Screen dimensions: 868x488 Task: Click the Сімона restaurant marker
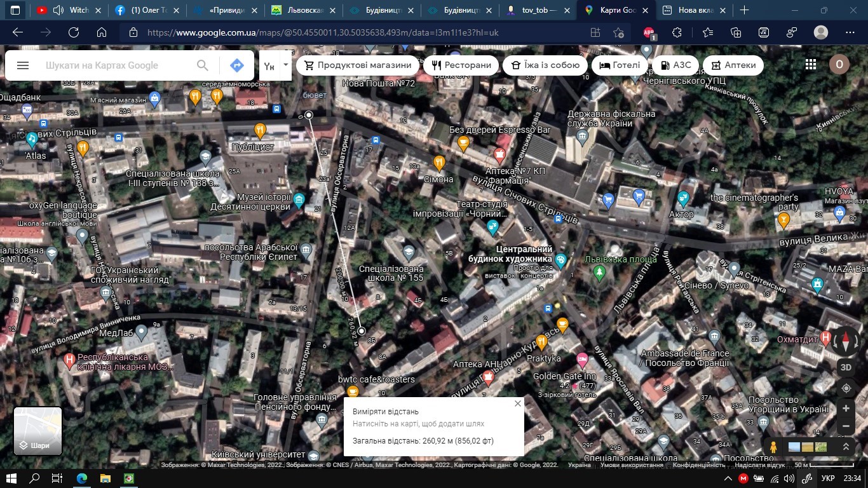(438, 163)
